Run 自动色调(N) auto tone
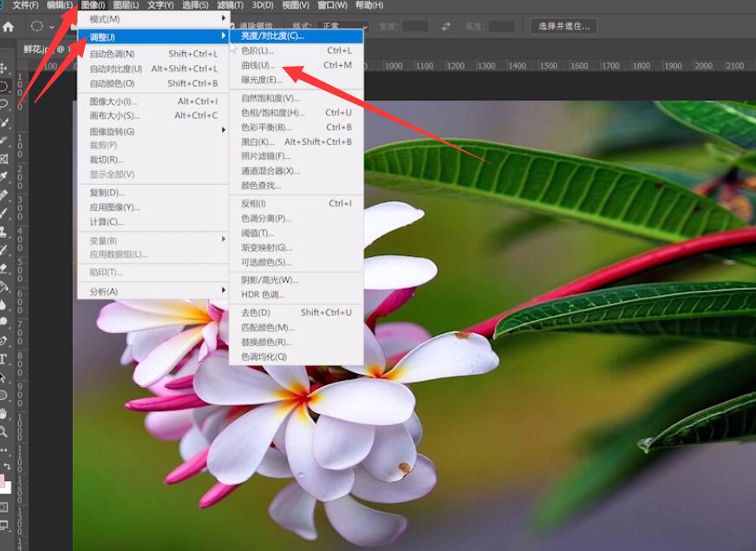756x551 pixels. pos(153,54)
